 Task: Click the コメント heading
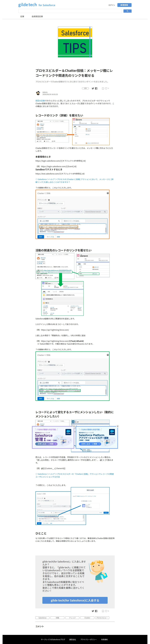click(39, 626)
